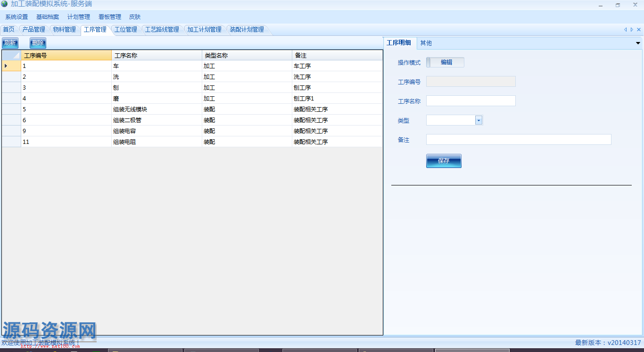Switch to the 工位管理 tab

126,30
